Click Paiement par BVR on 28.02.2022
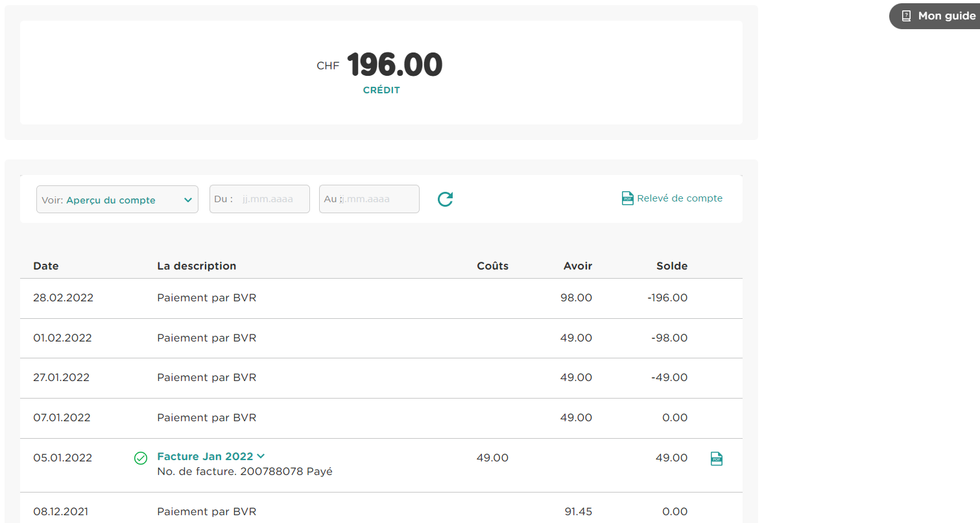This screenshot has width=980, height=523. click(207, 298)
